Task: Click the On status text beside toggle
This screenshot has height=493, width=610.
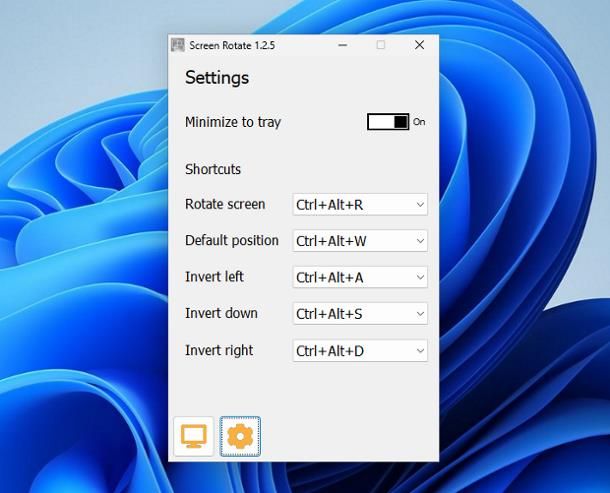Action: (x=419, y=122)
